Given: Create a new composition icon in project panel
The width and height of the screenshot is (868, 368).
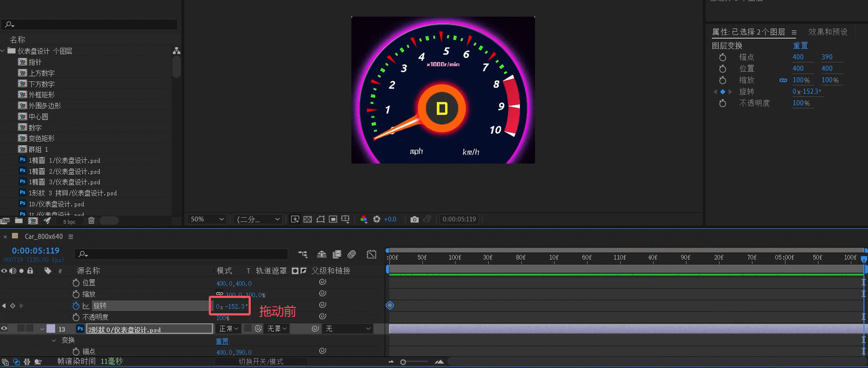Looking at the screenshot, I should 33,221.
